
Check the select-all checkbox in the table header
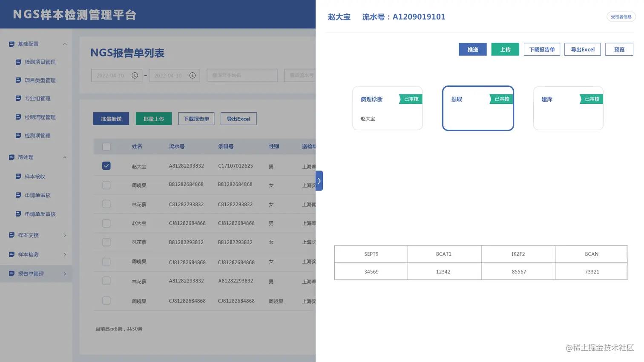[x=106, y=146]
